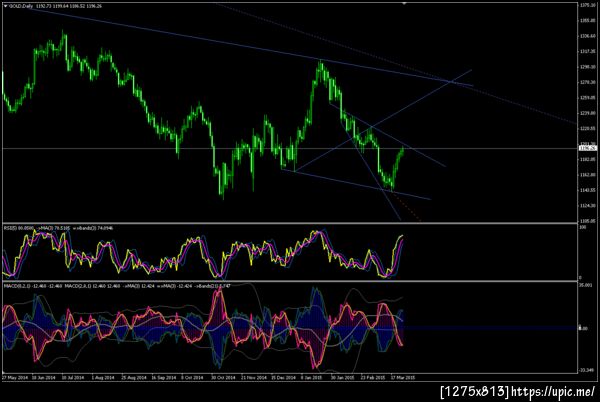The width and height of the screenshot is (600, 402).
Task: Click the 23 Feb 2015 date label
Action: (373, 378)
